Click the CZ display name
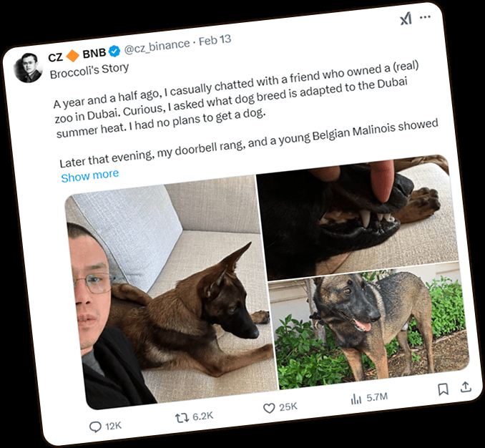Image resolution: width=485 pixels, height=448 pixels. (55, 57)
